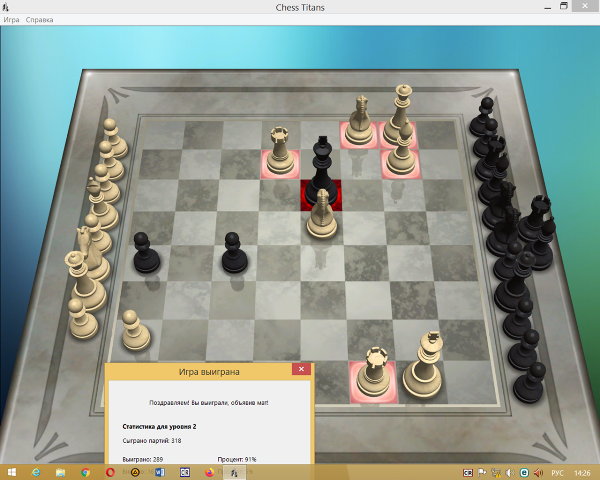
Task: Click the Chess Titans title bar
Action: (300, 7)
